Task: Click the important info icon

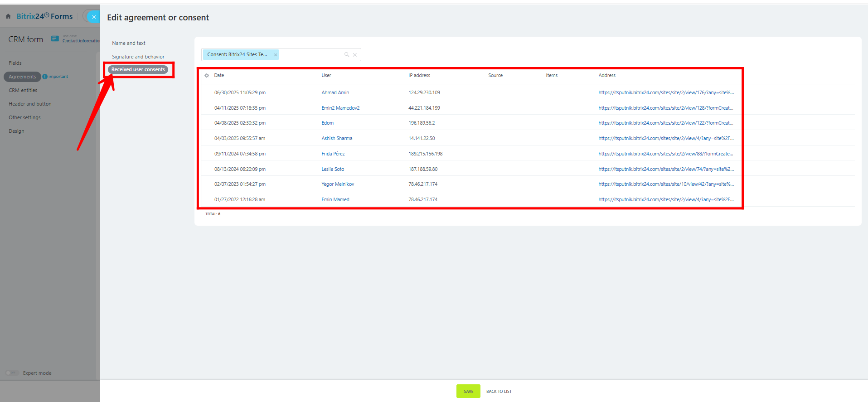Action: tap(45, 77)
